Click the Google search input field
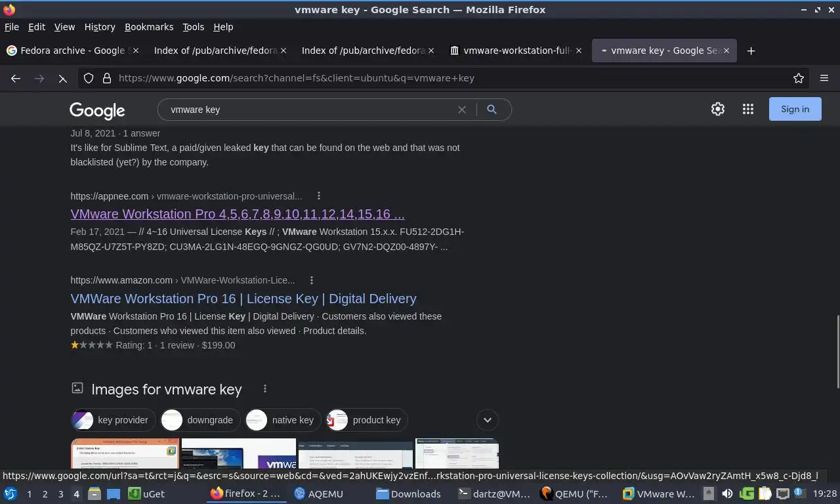The width and height of the screenshot is (840, 504). click(x=308, y=110)
